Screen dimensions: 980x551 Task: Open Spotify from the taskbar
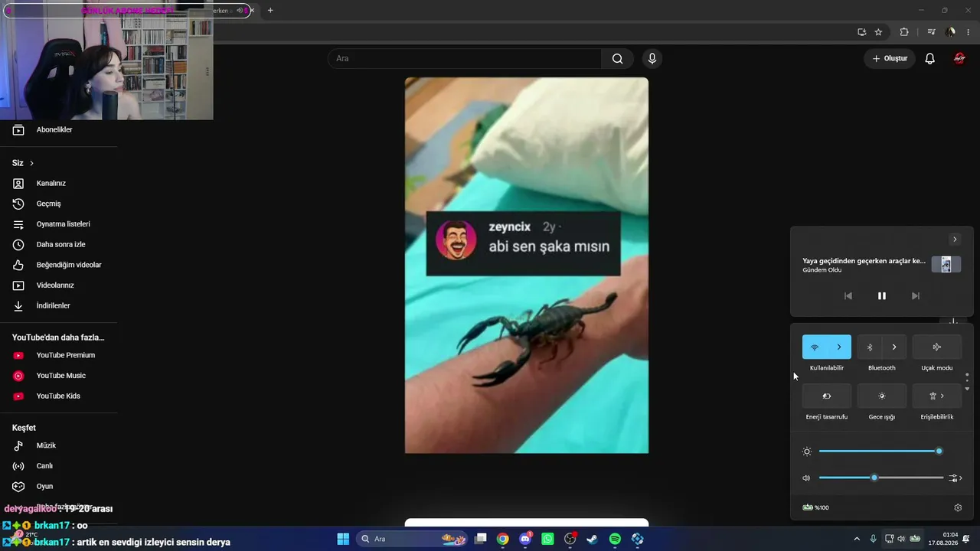615,539
